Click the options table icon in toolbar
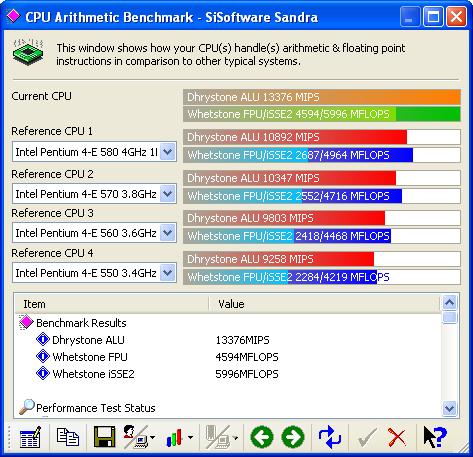473x457 pixels. coord(30,437)
